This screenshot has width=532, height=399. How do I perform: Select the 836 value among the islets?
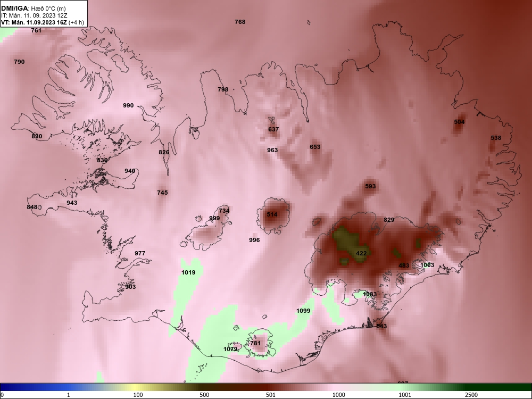tap(102, 161)
